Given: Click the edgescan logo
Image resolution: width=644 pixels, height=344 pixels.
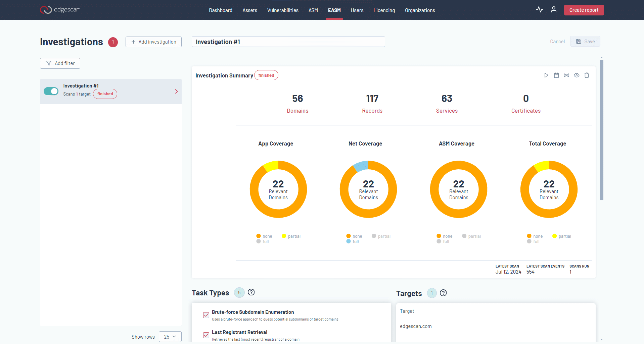Looking at the screenshot, I should [x=60, y=10].
